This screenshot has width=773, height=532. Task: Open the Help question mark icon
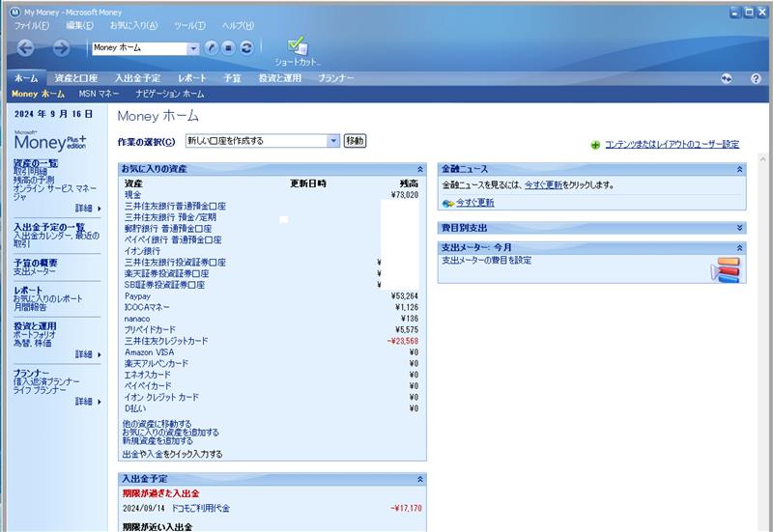[756, 78]
